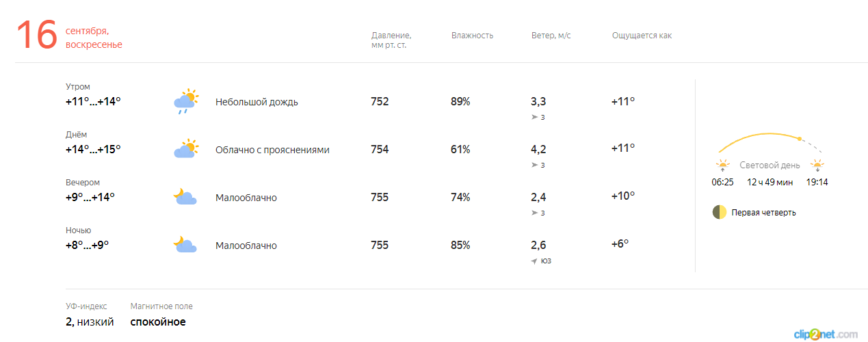Click the Магнитное поле спокойное value
868x342 pixels.
coord(158,321)
